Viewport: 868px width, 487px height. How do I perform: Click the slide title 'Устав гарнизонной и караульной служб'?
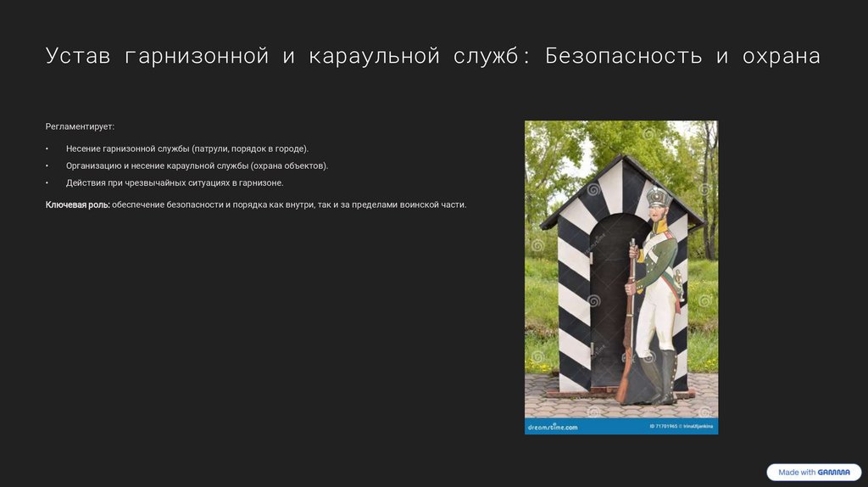(x=433, y=56)
